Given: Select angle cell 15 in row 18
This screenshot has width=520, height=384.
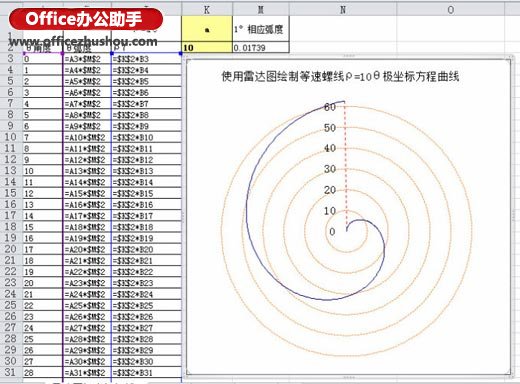Looking at the screenshot, I should coord(43,227).
